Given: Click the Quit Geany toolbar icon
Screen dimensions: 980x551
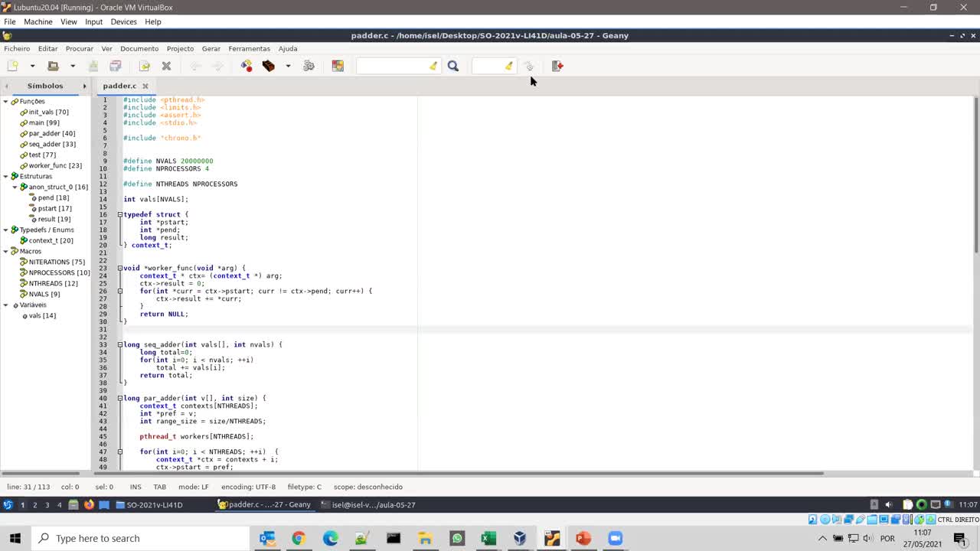Looking at the screenshot, I should click(557, 66).
